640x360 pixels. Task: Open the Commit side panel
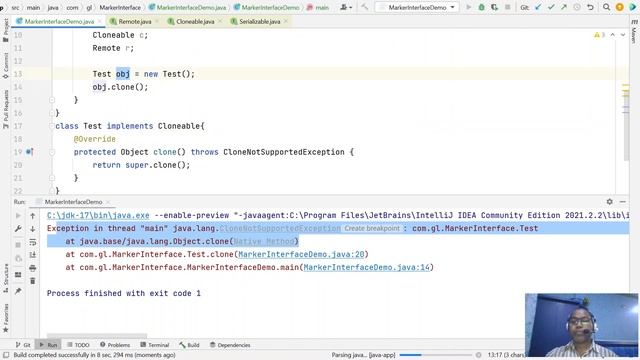click(5, 65)
